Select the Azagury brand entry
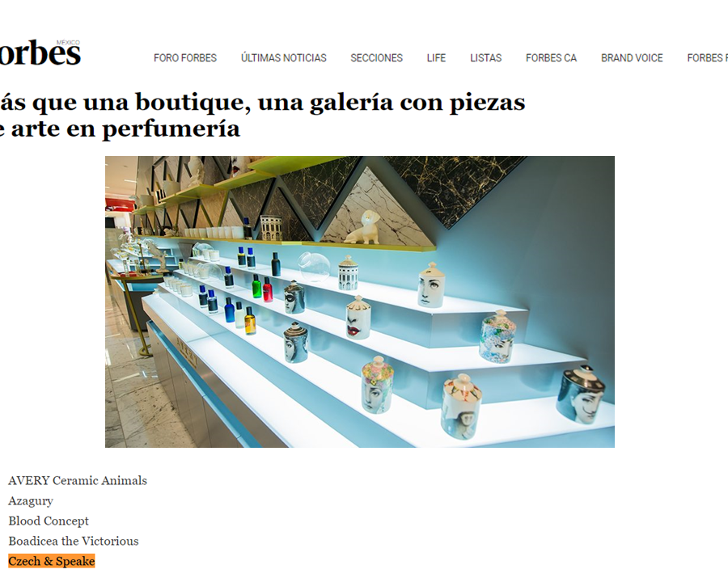This screenshot has width=728, height=582. [x=31, y=501]
